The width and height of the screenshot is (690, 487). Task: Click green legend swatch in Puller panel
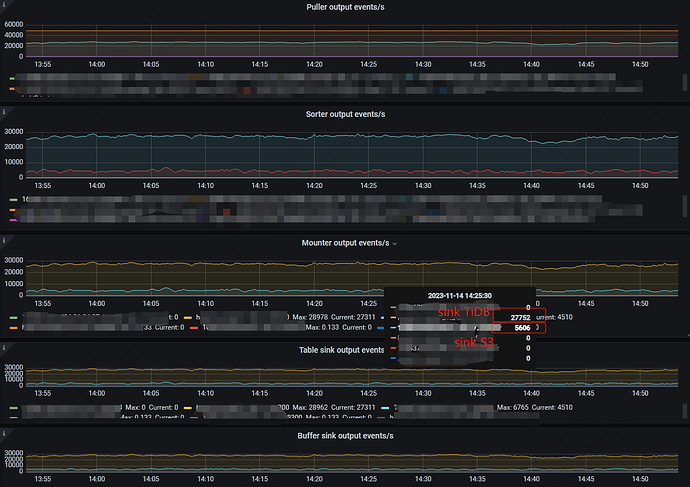pos(12,78)
